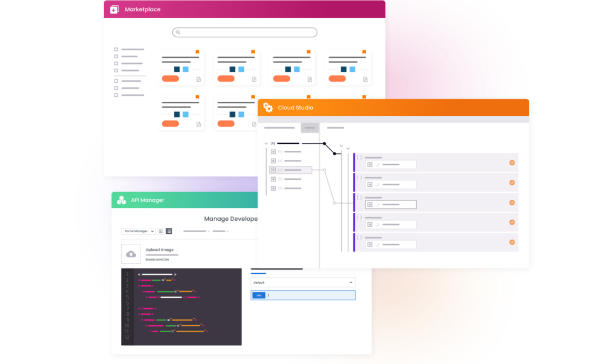Click the Browse Local Files link

(157, 259)
